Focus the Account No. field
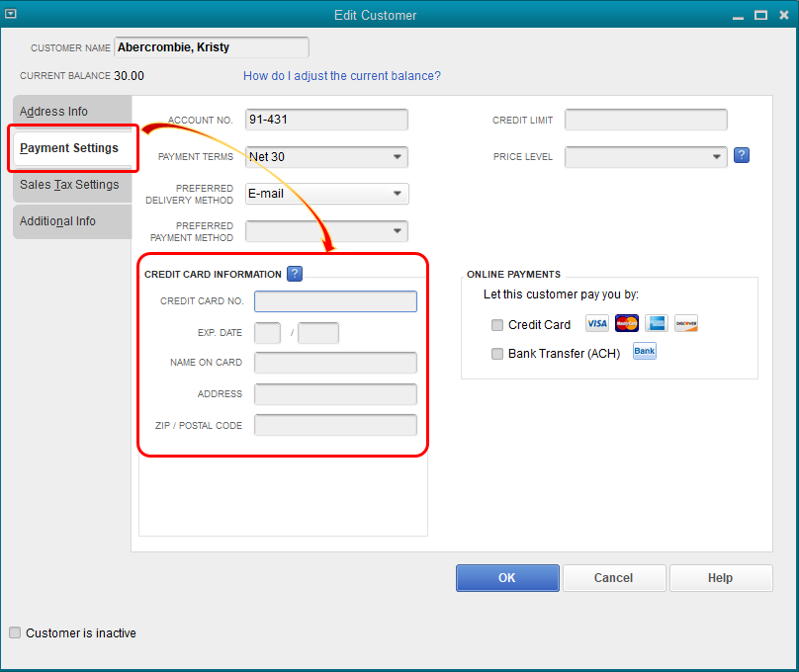Screen dimensions: 799x672 point(326,120)
